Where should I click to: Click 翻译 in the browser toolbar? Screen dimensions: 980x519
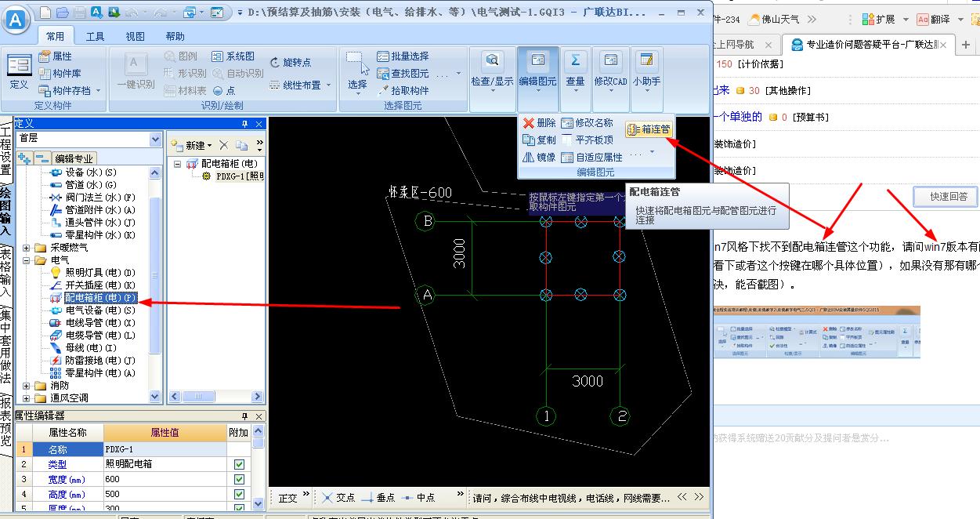point(933,19)
